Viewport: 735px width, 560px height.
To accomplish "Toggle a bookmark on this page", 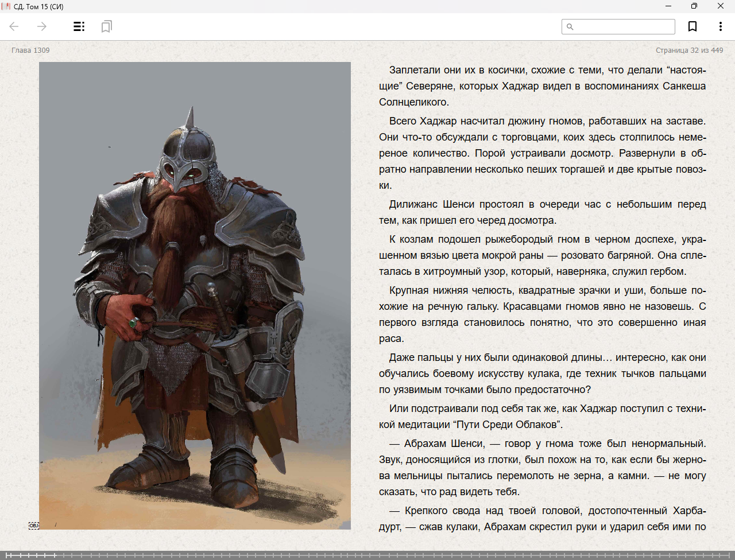I will 693,26.
